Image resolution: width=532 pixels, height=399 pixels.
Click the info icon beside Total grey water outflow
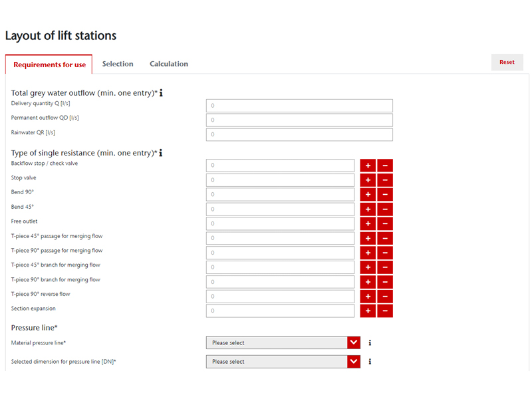(x=161, y=92)
